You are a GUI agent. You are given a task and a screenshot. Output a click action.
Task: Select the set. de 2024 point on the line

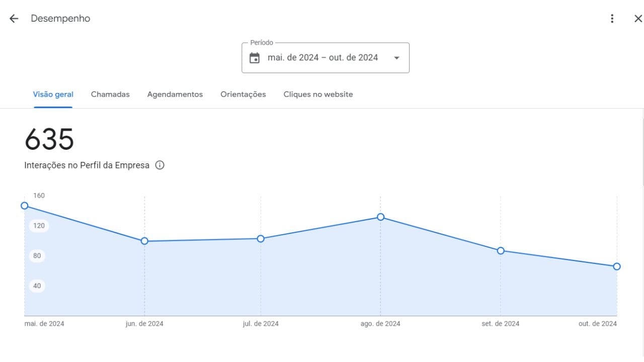click(501, 250)
